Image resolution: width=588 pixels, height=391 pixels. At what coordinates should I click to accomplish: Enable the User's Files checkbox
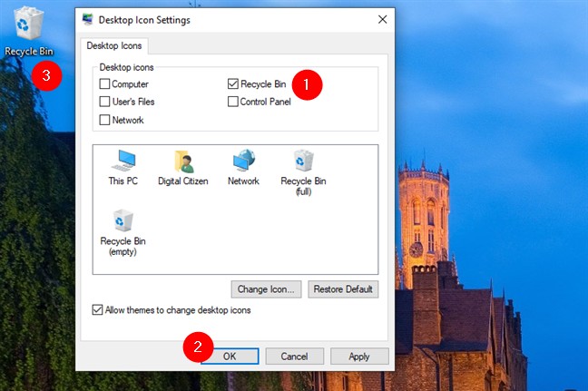click(105, 102)
